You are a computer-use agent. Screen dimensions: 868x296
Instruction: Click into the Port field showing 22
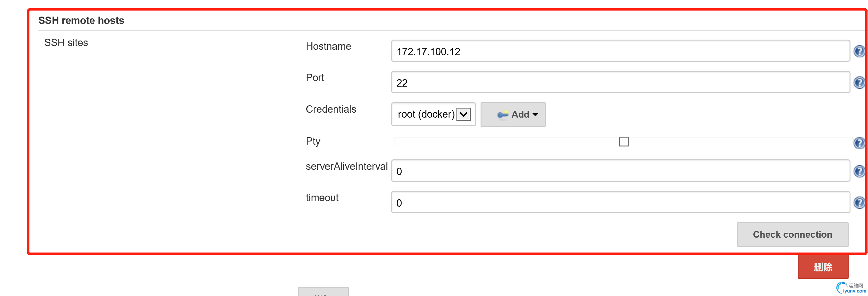pos(620,82)
